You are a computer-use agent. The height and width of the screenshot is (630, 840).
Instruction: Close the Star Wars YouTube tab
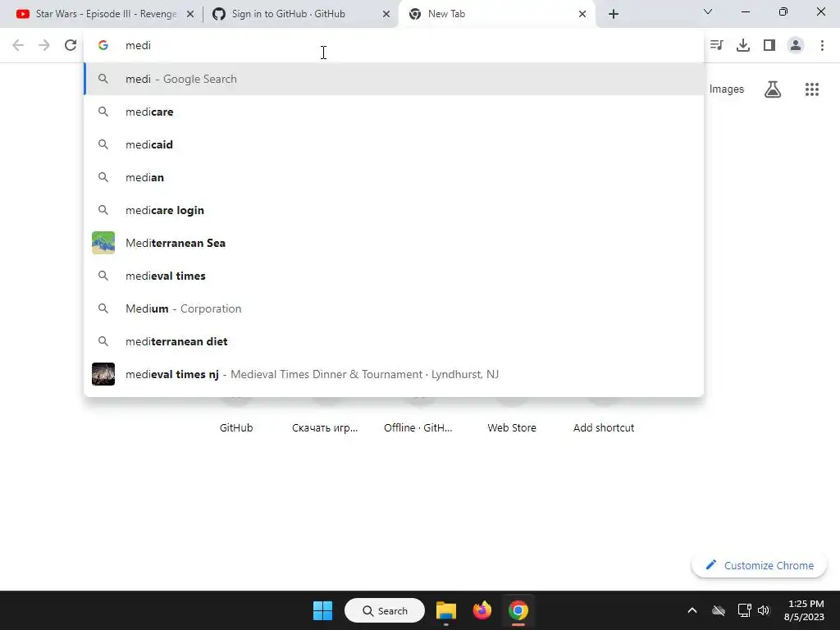point(190,14)
